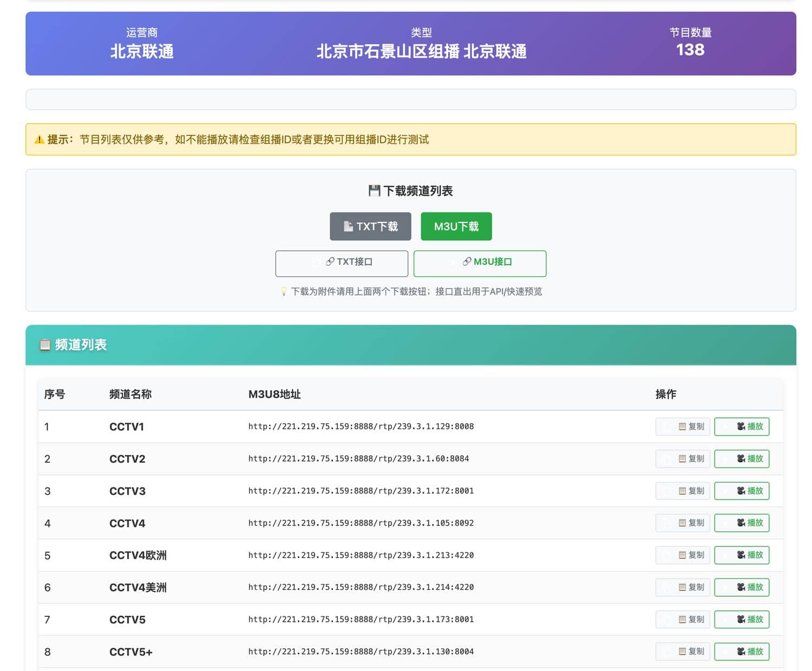The height and width of the screenshot is (671, 812).
Task: Click the M3U8地址 column header
Action: [274, 394]
